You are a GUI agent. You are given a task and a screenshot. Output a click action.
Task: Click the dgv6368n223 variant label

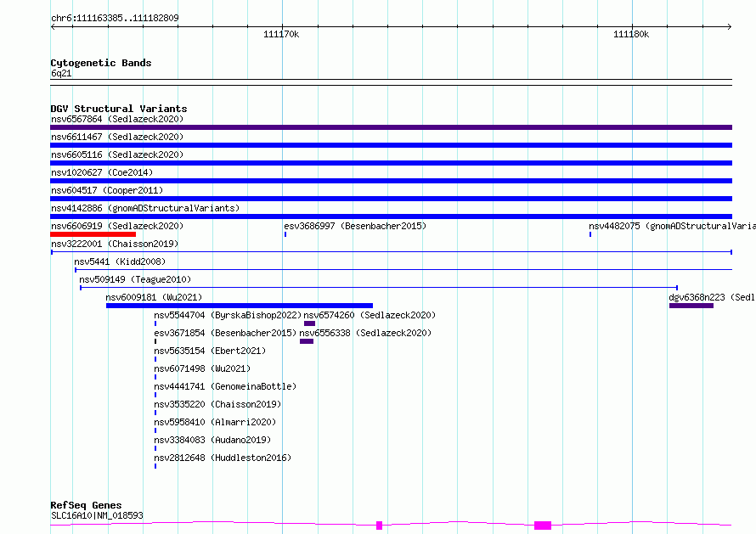[712, 297]
